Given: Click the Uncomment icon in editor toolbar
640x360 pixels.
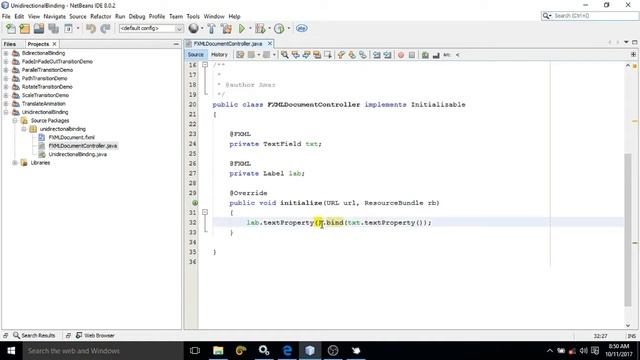Looking at the screenshot, I should click(436, 55).
